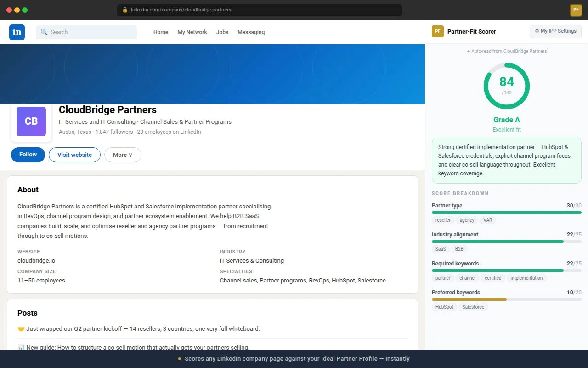Screen dimensions: 588x368
Task: Open the co-sell motion guide post
Action: pyautogui.click(x=133, y=347)
